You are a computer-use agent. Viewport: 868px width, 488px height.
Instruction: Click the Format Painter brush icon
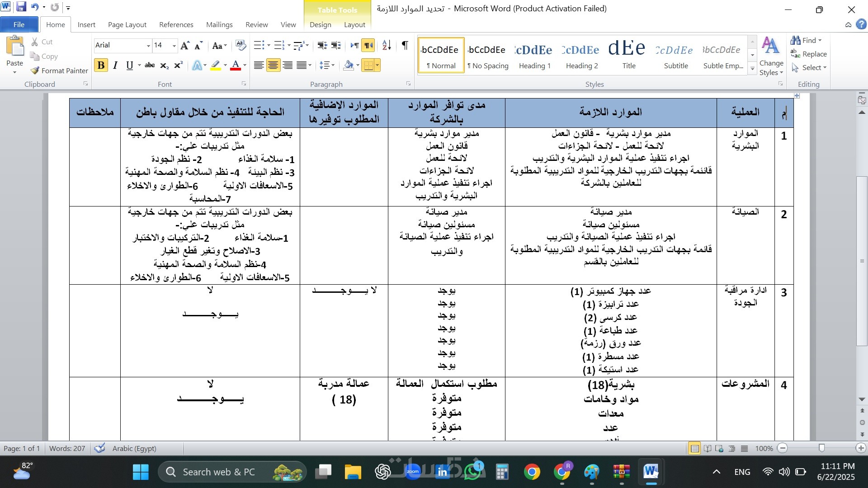[35, 70]
